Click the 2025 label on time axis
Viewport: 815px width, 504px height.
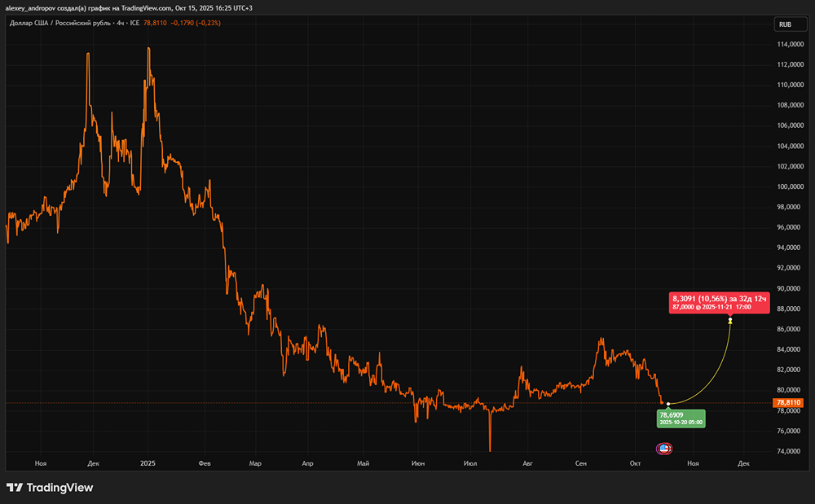[148, 463]
